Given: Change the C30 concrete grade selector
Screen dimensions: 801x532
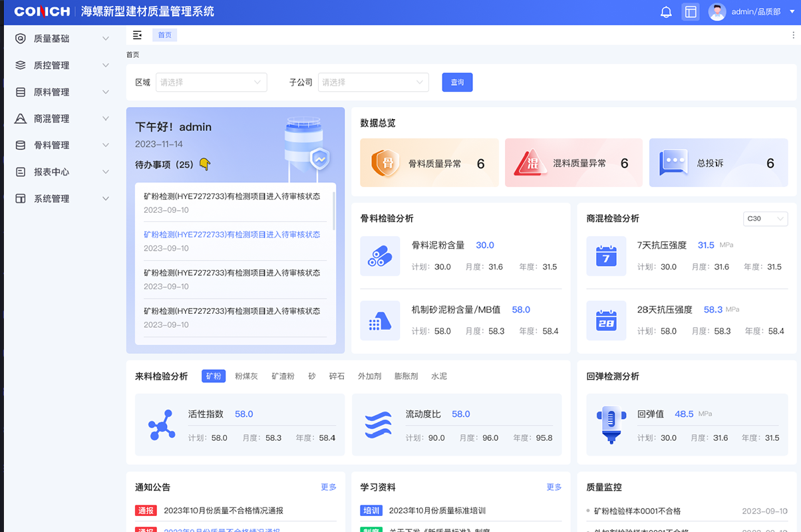Looking at the screenshot, I should click(x=765, y=219).
